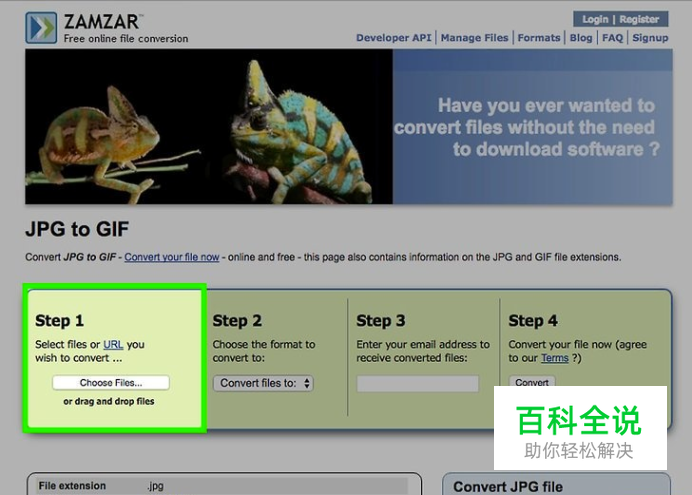Open the FAQ page
The image size is (692, 495).
pyautogui.click(x=613, y=38)
